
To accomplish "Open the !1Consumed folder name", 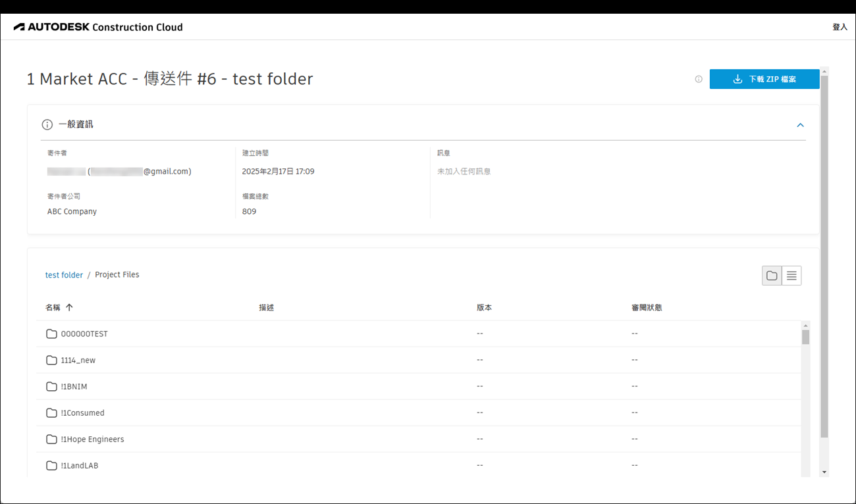I will pyautogui.click(x=83, y=413).
